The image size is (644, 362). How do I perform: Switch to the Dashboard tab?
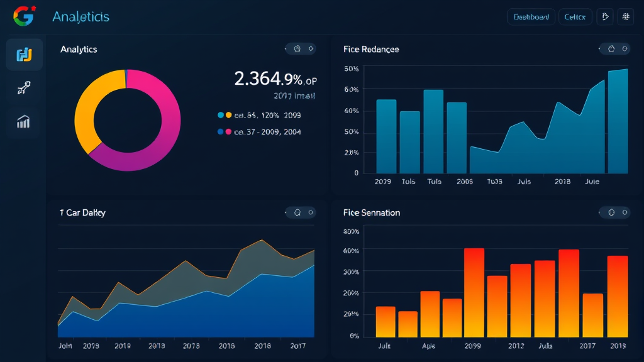530,16
